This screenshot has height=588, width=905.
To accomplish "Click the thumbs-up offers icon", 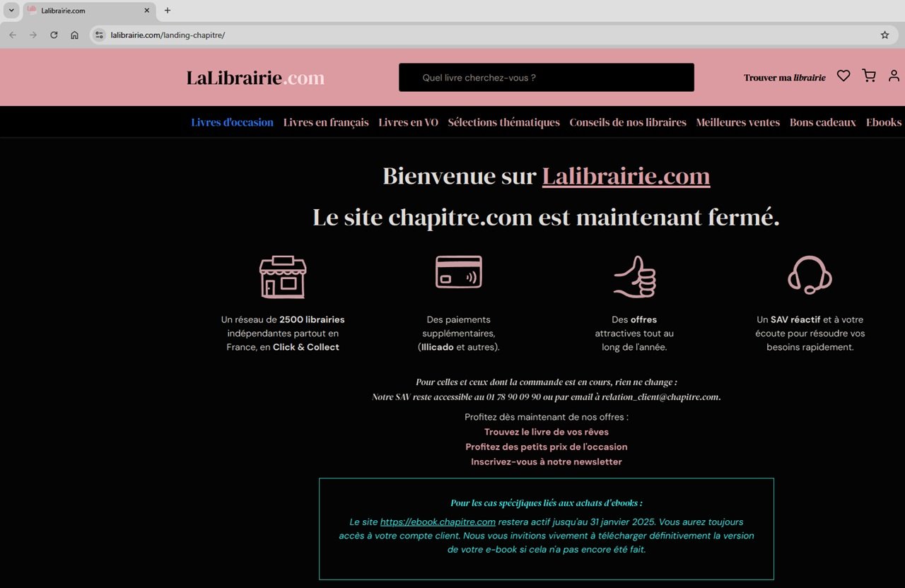I will coord(634,276).
